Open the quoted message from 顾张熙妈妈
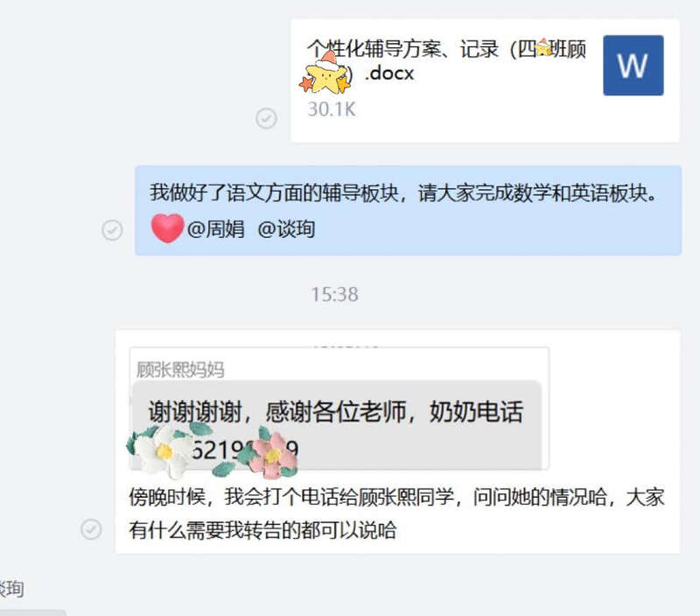 pyautogui.click(x=339, y=408)
